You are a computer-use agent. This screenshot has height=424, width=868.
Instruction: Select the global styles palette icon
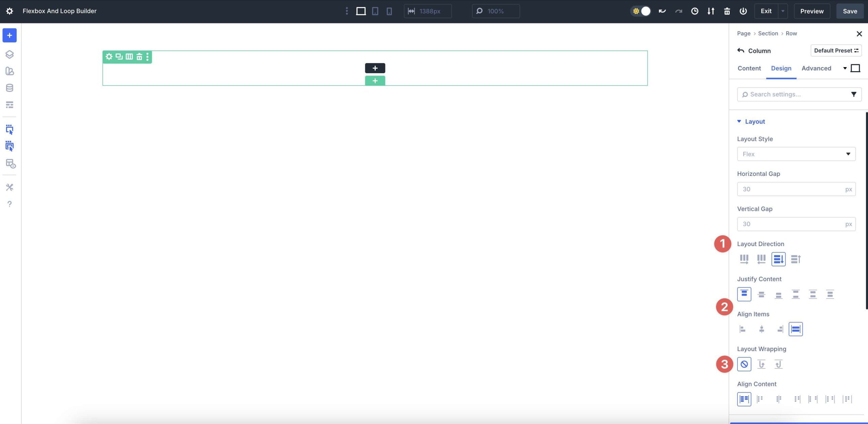pyautogui.click(x=9, y=71)
